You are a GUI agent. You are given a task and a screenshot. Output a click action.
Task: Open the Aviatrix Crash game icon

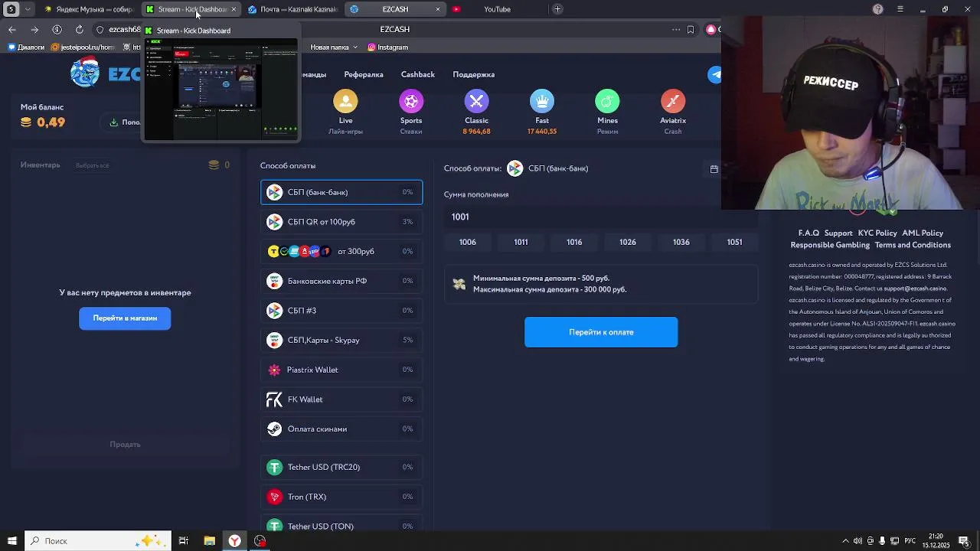[673, 101]
